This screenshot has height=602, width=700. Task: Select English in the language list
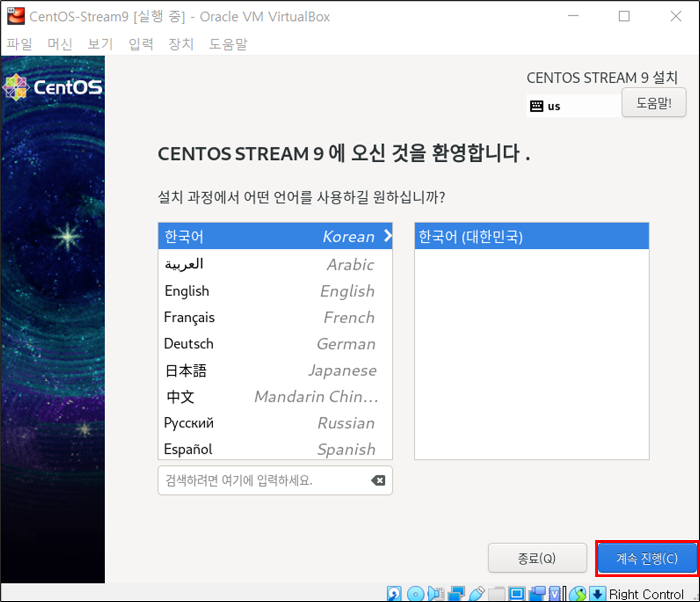275,291
